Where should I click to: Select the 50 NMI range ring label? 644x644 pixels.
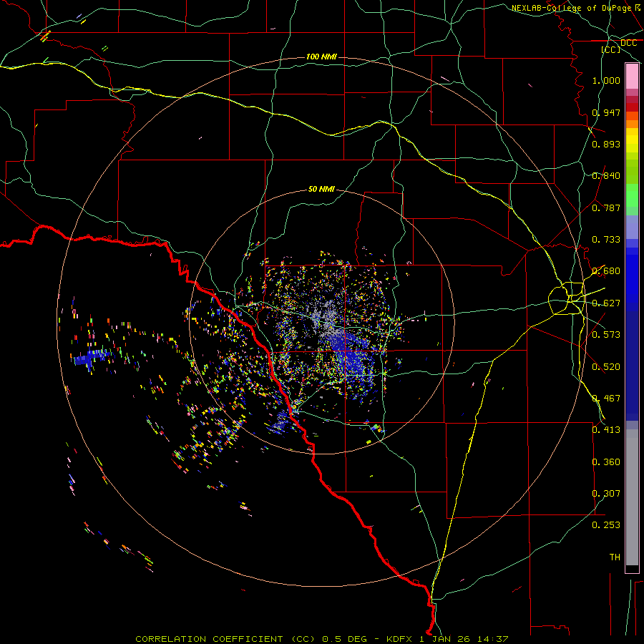coord(321,189)
